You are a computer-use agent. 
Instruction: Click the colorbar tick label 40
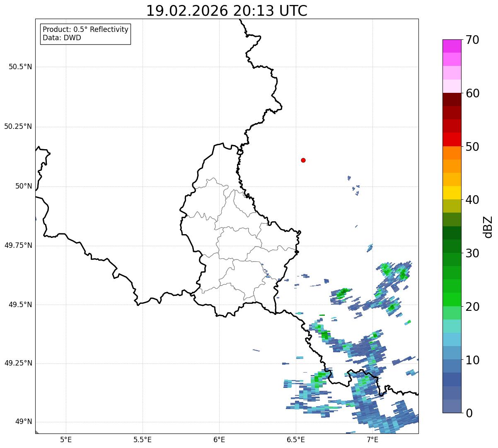pos(472,200)
